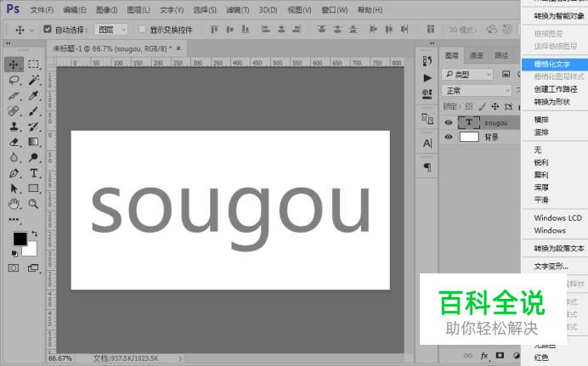Toggle pixel layer filter icon
588x366 pixels.
506,74
